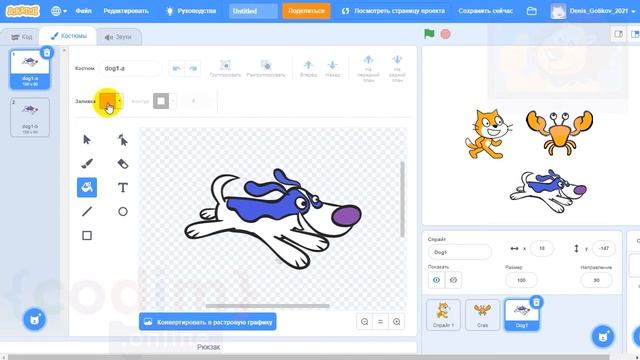Click the y coordinate field
640x360 pixels.
point(604,248)
